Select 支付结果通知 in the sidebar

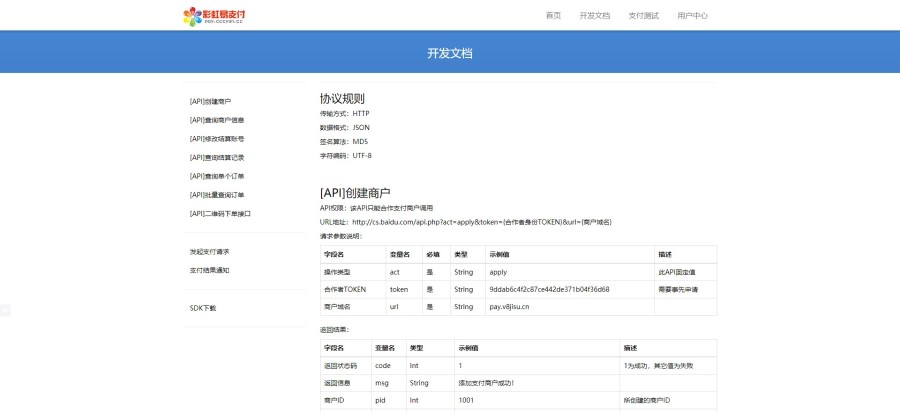pos(210,270)
